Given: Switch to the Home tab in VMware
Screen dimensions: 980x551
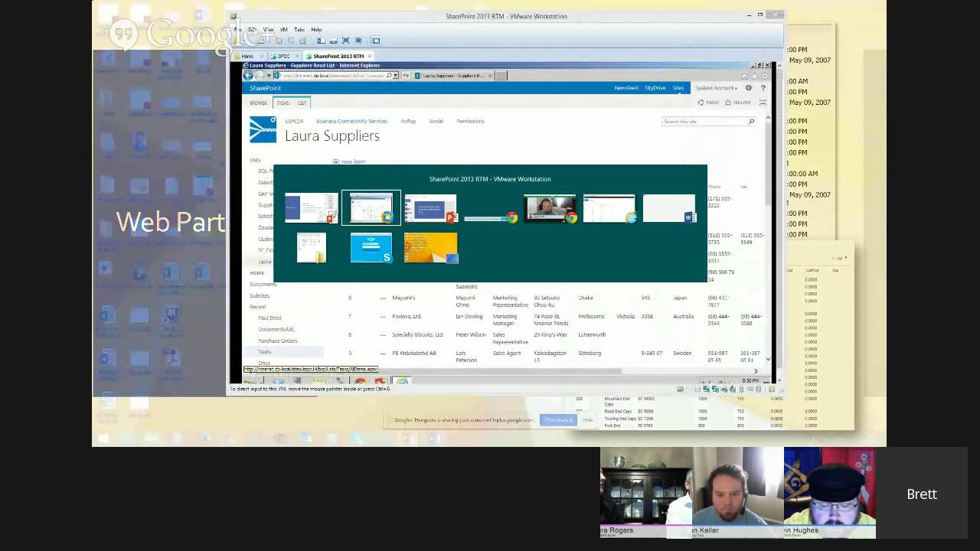Looking at the screenshot, I should [247, 56].
